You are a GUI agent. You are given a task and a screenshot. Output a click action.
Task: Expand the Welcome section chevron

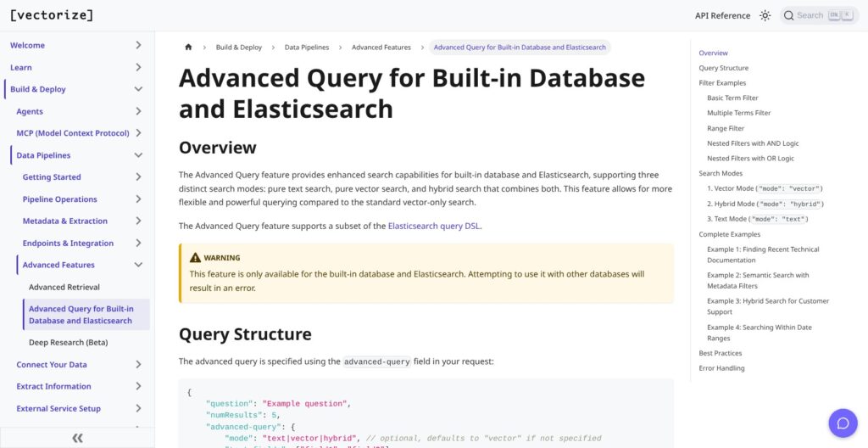coord(138,45)
